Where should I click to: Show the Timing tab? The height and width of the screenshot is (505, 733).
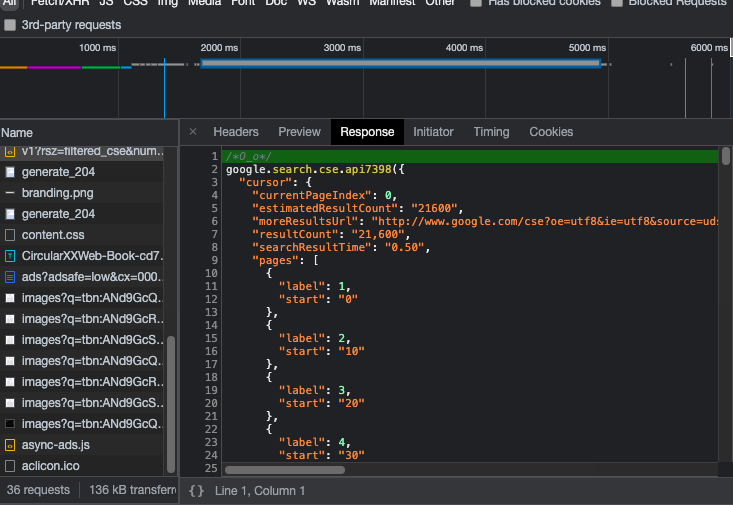click(x=491, y=132)
